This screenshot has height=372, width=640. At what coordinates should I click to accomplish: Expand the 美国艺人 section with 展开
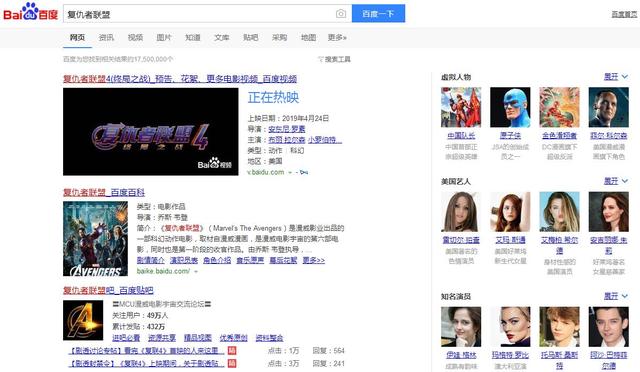(616, 181)
